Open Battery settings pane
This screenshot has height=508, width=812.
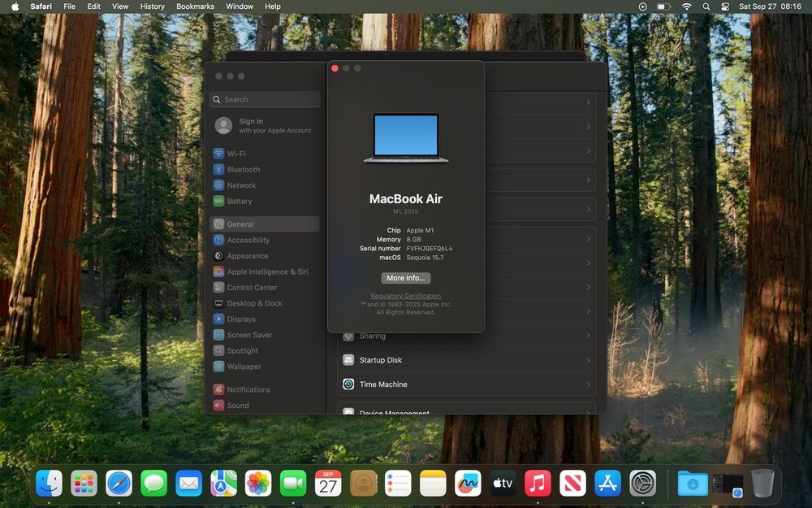click(x=239, y=201)
